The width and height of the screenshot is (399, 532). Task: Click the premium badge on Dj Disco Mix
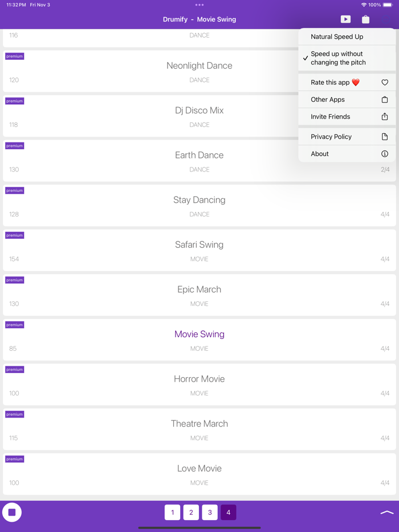point(15,101)
